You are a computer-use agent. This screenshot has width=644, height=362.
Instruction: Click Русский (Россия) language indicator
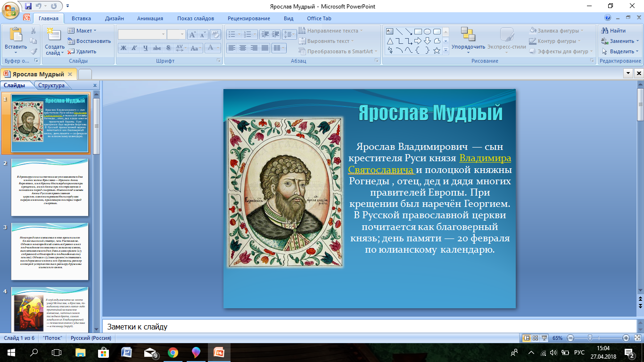91,338
